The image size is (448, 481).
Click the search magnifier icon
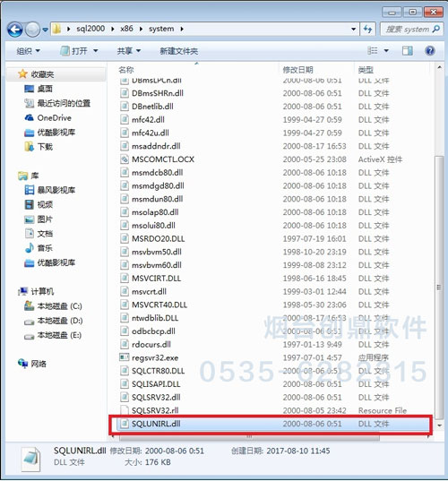click(435, 30)
